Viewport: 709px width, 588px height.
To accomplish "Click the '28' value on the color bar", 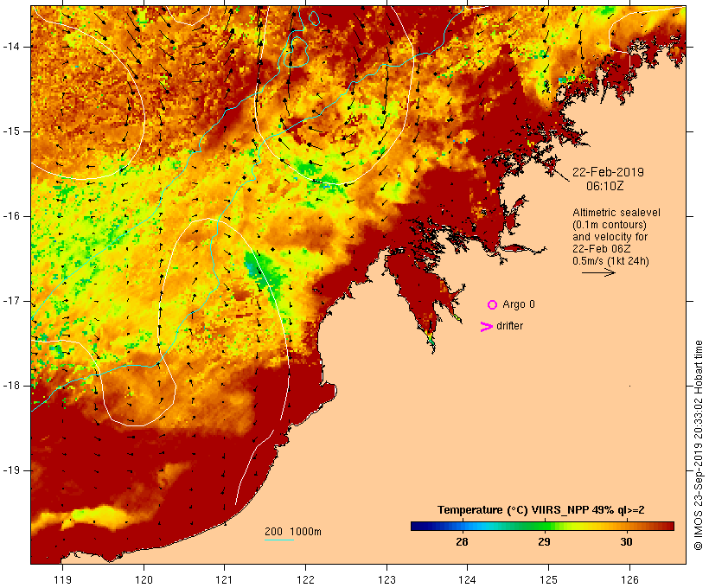I will [462, 541].
